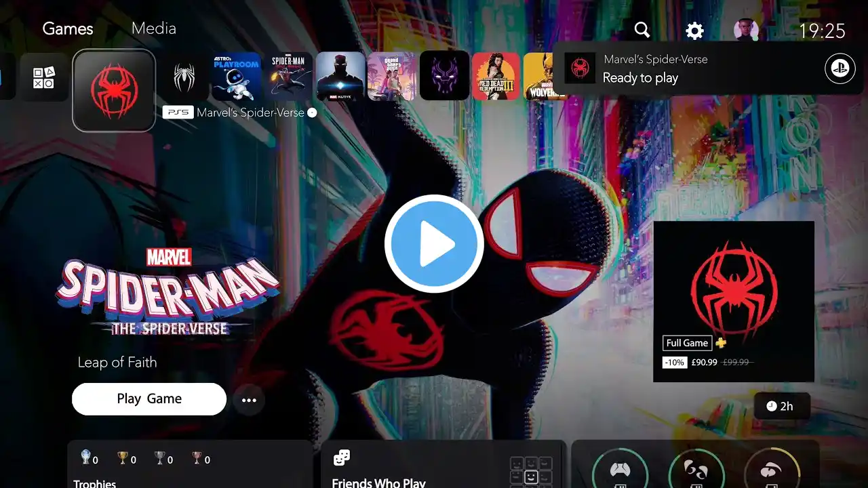Click the 2h play-time badge

coord(782,406)
